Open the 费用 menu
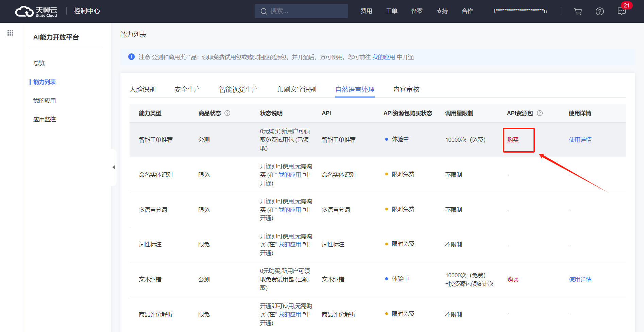 [366, 11]
